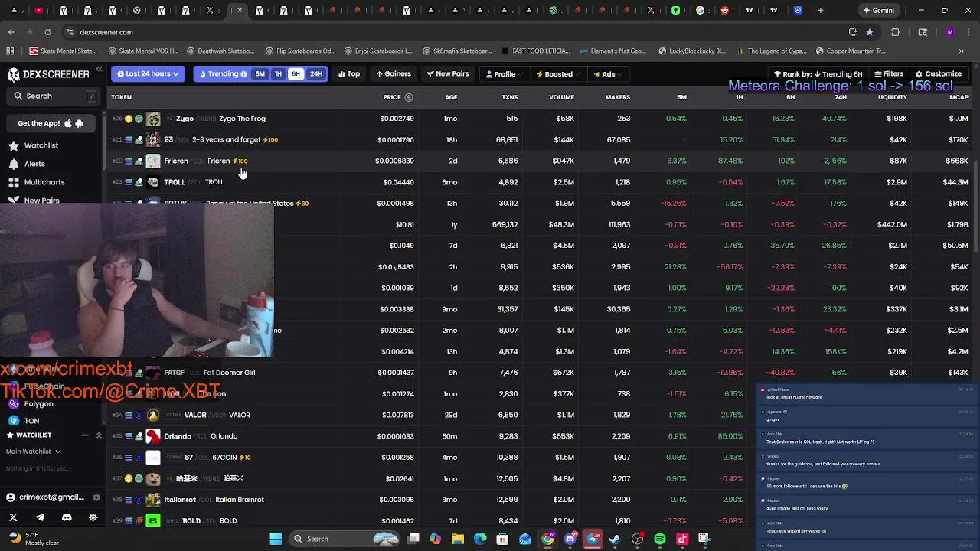The image size is (980, 551).
Task: Click the TROLL token face image
Action: [x=153, y=182]
